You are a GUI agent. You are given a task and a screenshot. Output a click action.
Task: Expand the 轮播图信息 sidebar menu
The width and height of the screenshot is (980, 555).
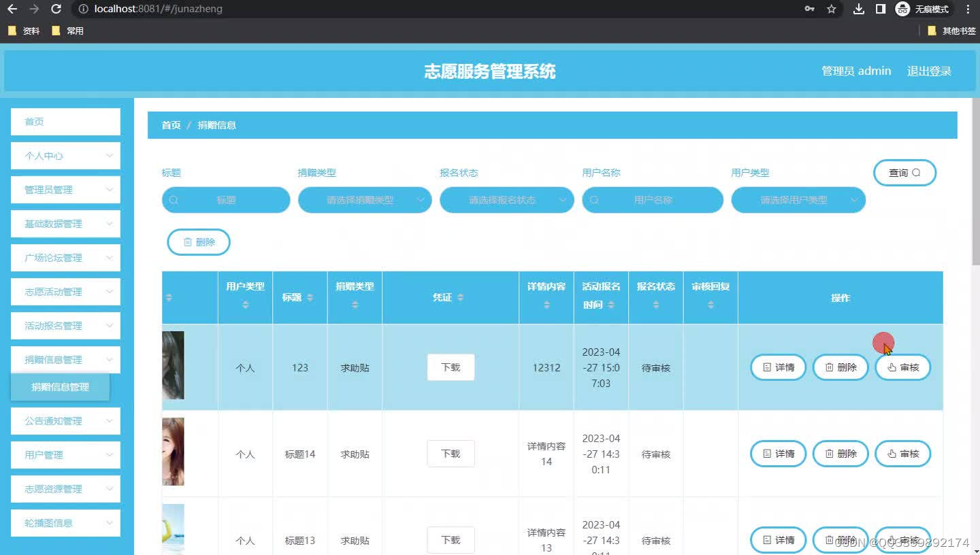65,523
